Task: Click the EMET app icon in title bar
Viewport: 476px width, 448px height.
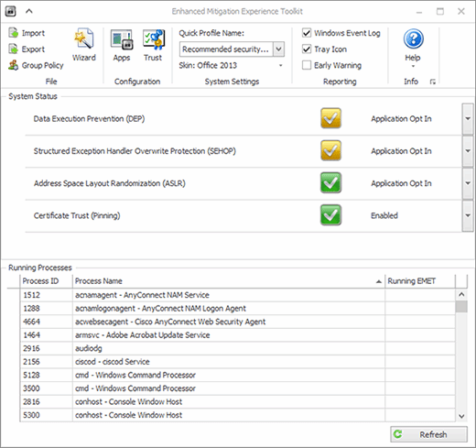Action: click(x=11, y=11)
